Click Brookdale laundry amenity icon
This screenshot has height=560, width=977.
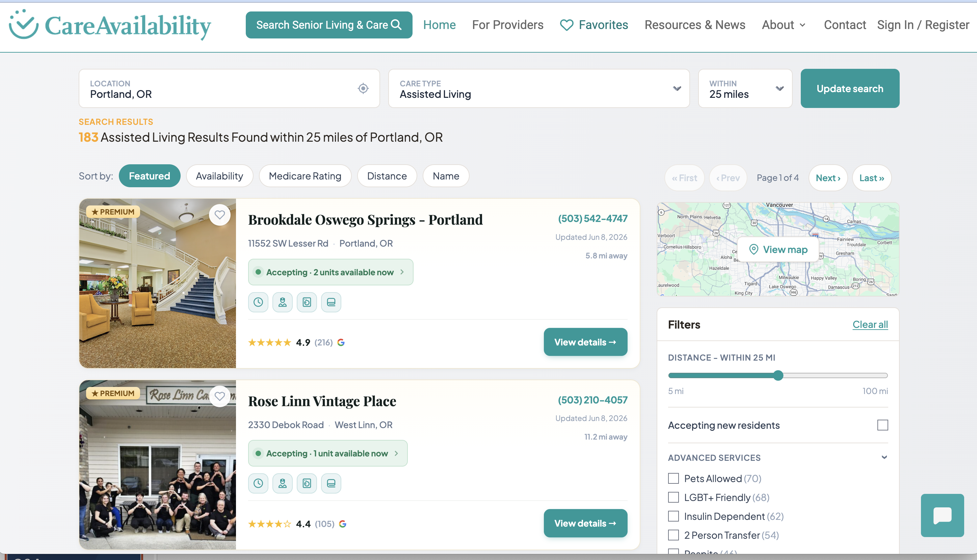click(x=307, y=302)
